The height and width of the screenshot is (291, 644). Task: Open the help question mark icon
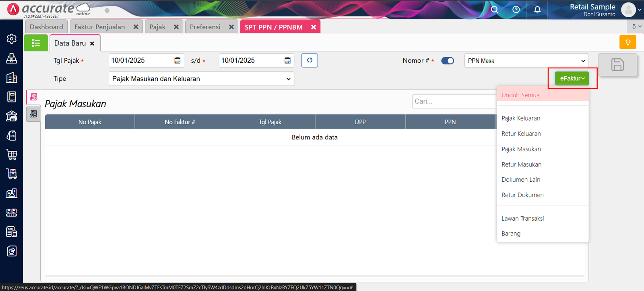(516, 10)
